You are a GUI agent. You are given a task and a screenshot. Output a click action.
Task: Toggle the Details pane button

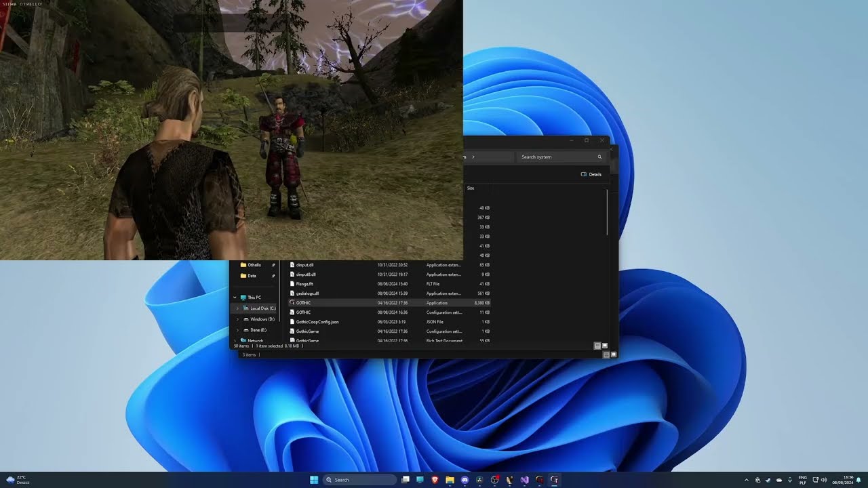coord(591,174)
